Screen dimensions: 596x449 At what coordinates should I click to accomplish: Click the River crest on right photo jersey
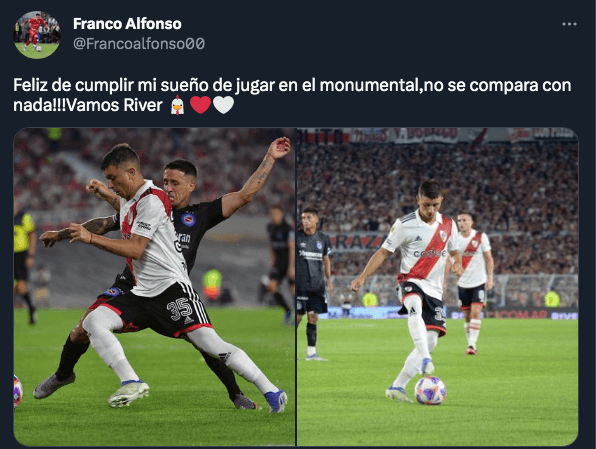pyautogui.click(x=443, y=236)
